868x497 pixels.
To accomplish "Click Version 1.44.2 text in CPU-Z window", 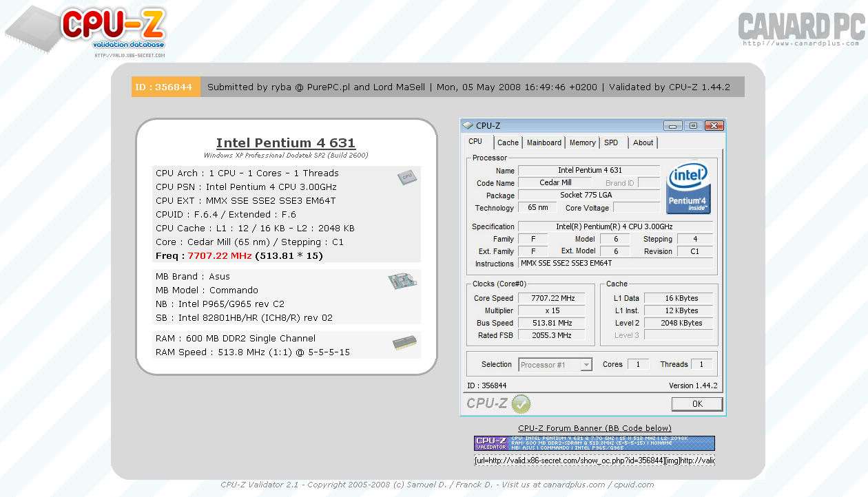I will click(693, 385).
